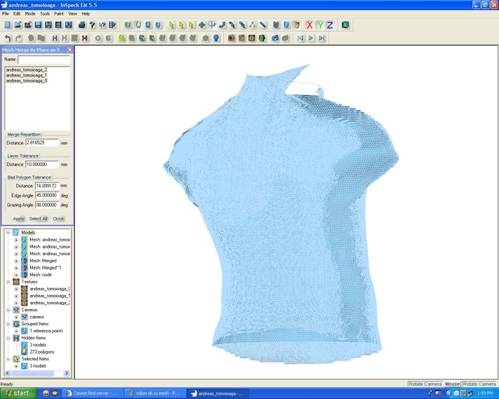The image size is (499, 399).
Task: Expand the Mesh: Merged item
Action: pos(16,261)
